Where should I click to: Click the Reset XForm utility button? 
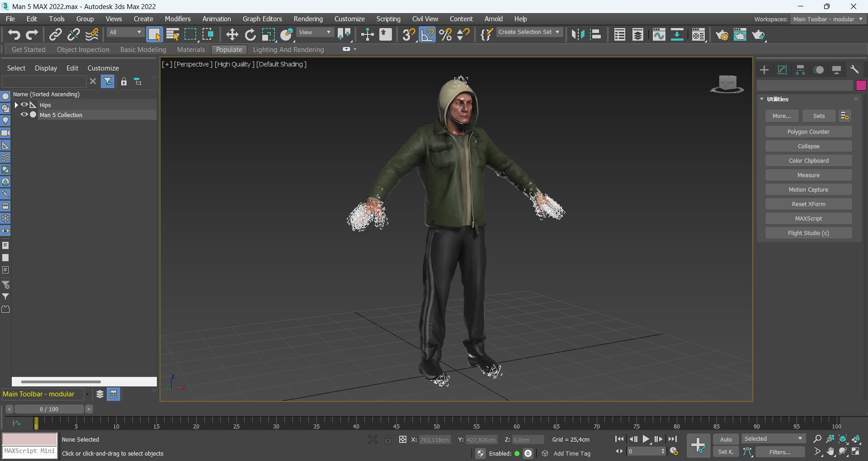(808, 204)
